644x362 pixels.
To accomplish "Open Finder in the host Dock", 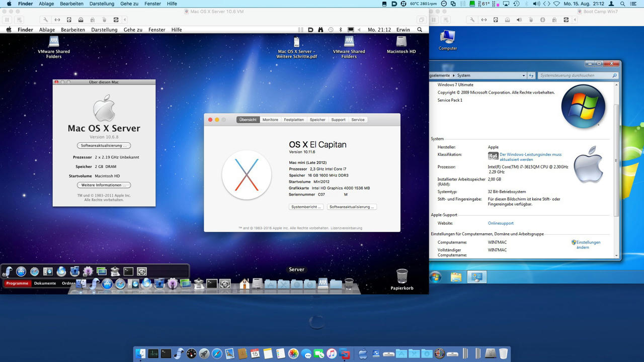I will tap(140, 353).
